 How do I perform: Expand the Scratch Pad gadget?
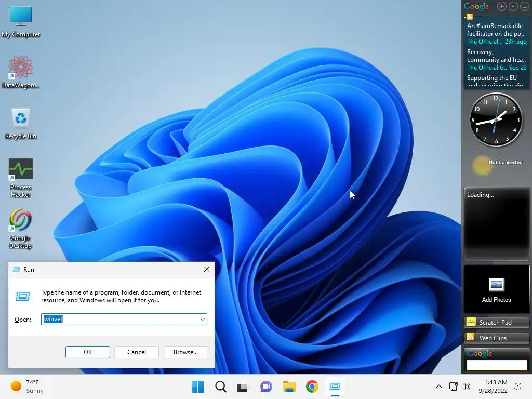(x=497, y=322)
